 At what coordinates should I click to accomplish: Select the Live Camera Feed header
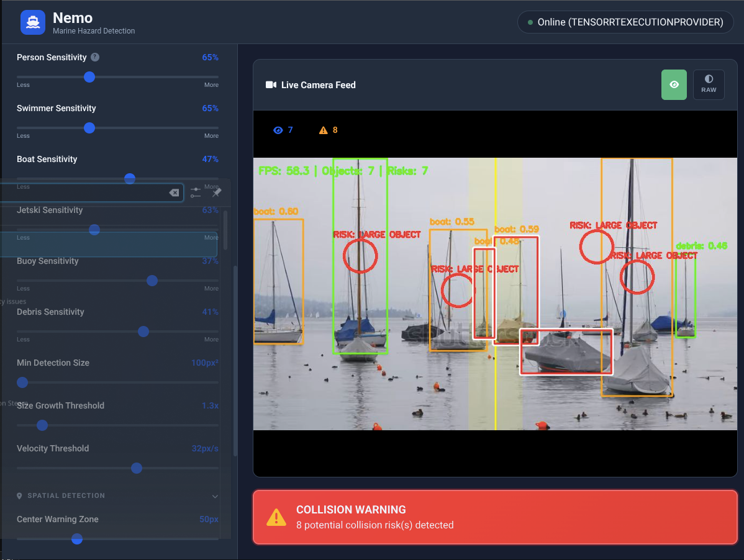[x=318, y=85]
